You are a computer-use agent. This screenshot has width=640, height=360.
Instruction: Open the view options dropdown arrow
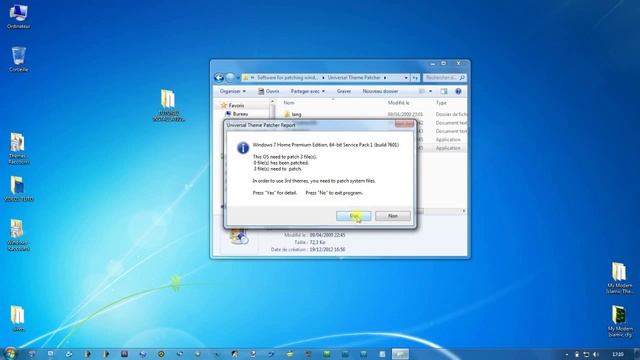tap(431, 91)
